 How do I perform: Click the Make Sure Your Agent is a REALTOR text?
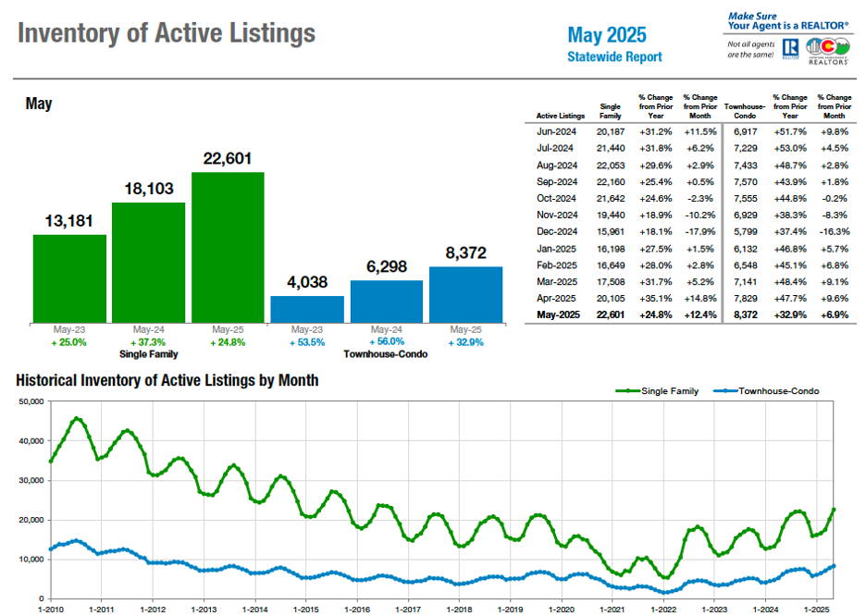(x=788, y=21)
